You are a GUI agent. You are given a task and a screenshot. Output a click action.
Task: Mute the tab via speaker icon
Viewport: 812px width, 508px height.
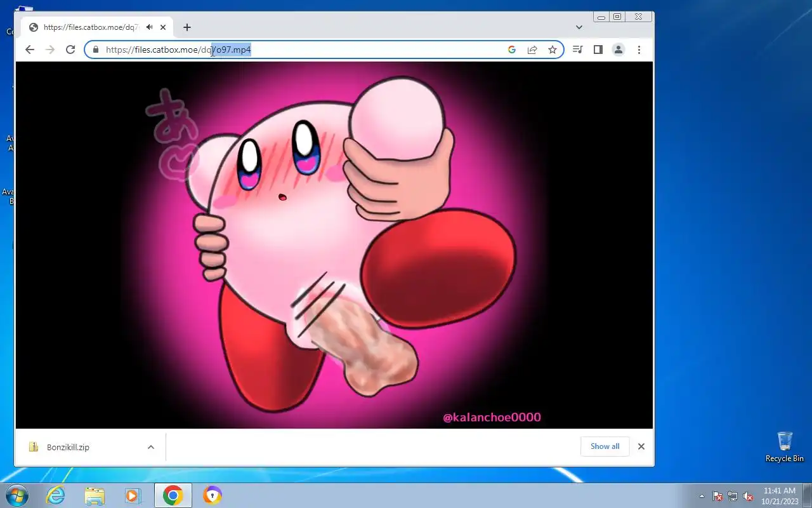[x=149, y=27]
